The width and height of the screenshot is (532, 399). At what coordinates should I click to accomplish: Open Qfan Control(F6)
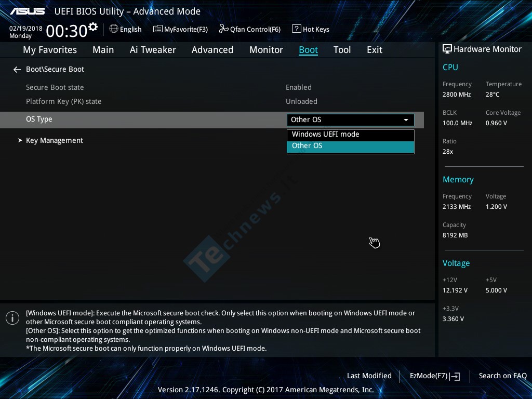250,29
